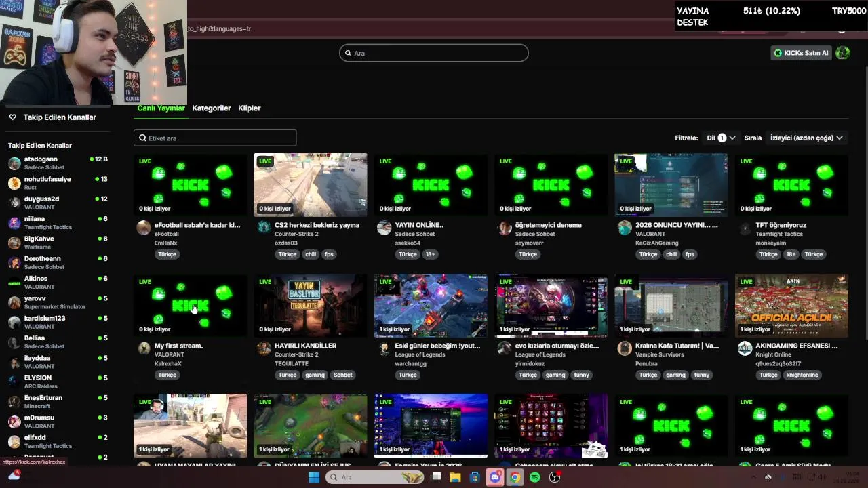
Task: Click AKINGAMING streamer avatar logo
Action: (745, 348)
